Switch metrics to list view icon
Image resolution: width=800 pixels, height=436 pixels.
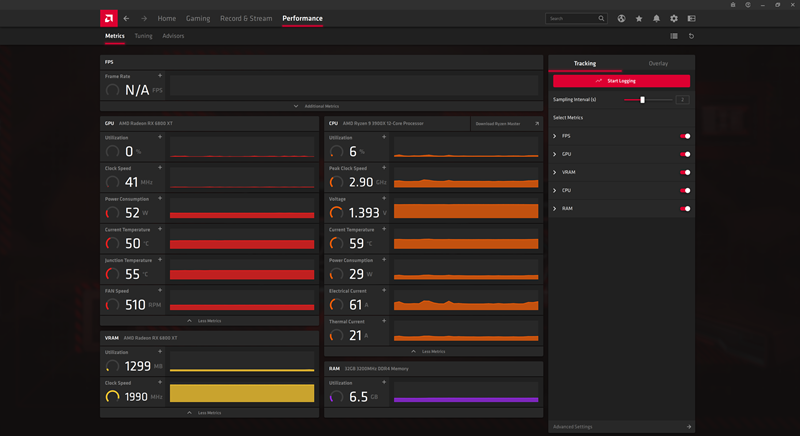tap(674, 36)
